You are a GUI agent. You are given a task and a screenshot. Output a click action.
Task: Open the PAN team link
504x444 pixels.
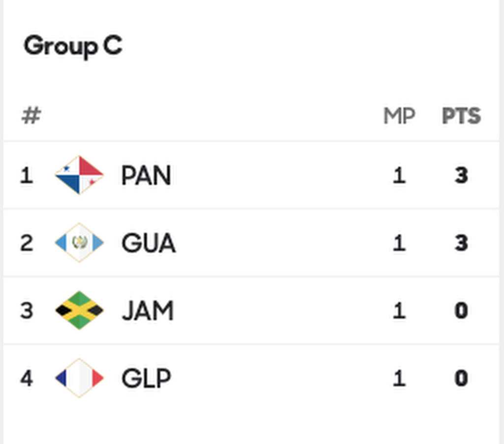(x=146, y=176)
